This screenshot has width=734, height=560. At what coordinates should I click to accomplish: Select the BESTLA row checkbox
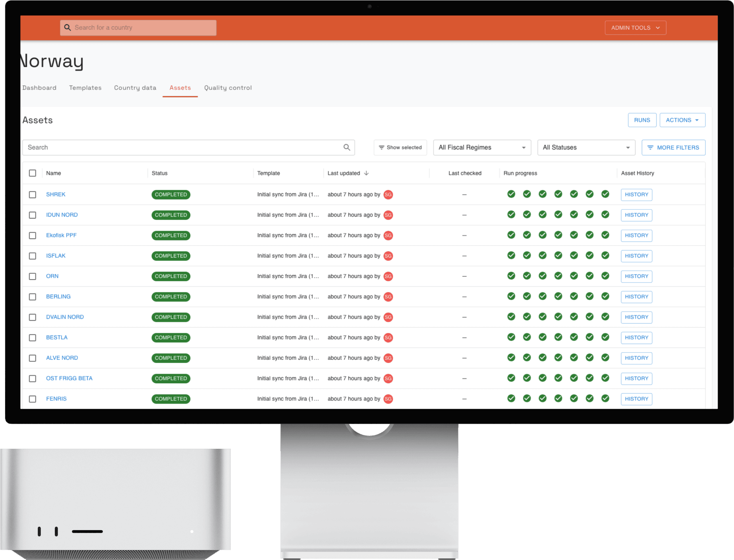coord(33,338)
